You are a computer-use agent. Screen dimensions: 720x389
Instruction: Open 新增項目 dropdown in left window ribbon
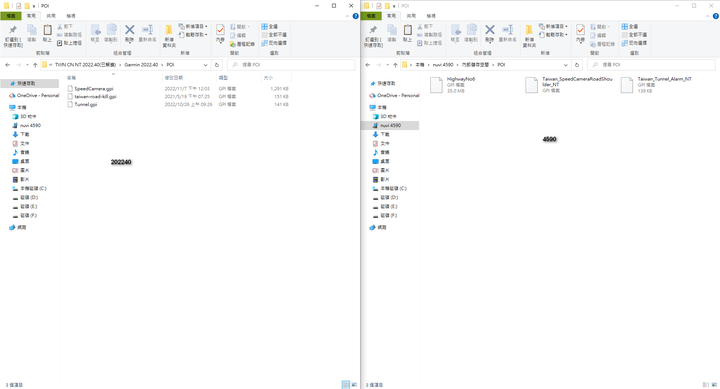click(x=193, y=26)
